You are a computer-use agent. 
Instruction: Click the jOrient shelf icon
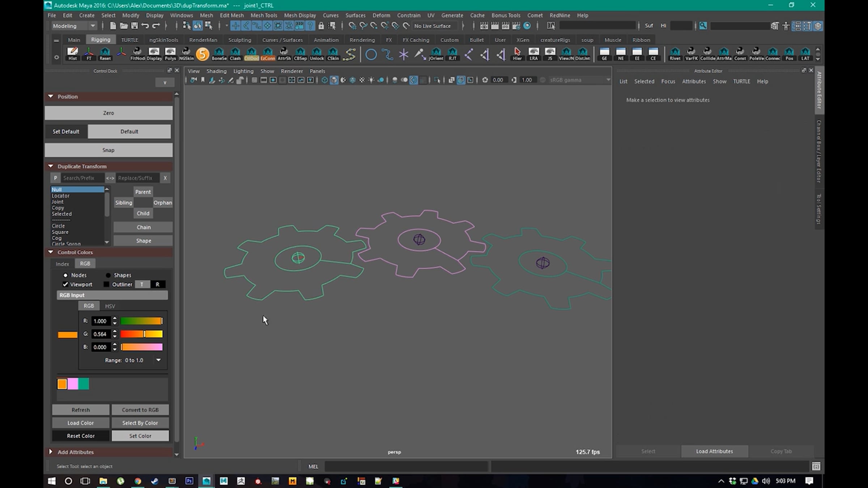pyautogui.click(x=436, y=53)
